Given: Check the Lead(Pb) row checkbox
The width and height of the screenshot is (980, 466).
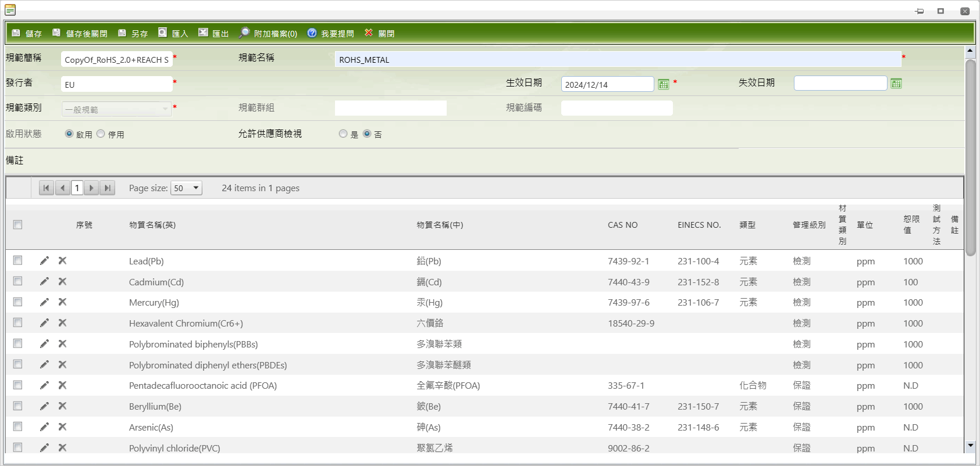Looking at the screenshot, I should [18, 260].
